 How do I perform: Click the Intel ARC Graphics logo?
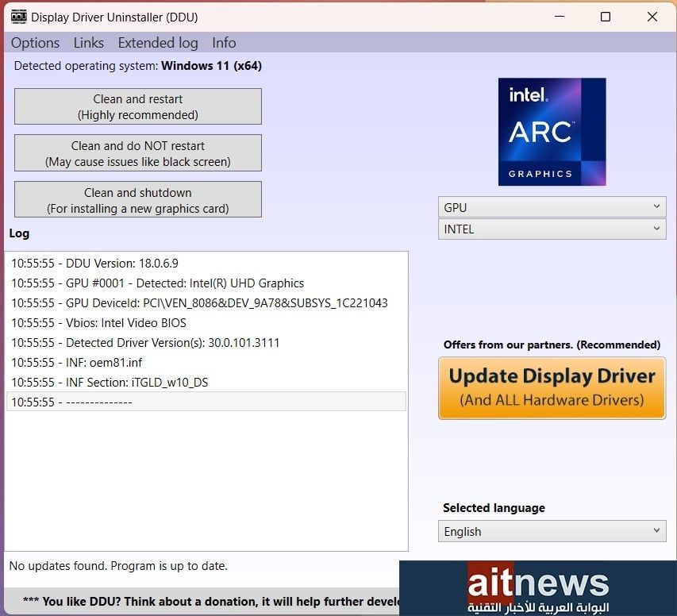tap(552, 132)
